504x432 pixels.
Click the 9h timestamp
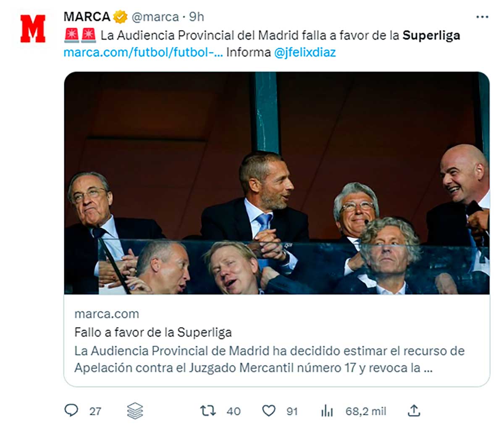pos(197,17)
